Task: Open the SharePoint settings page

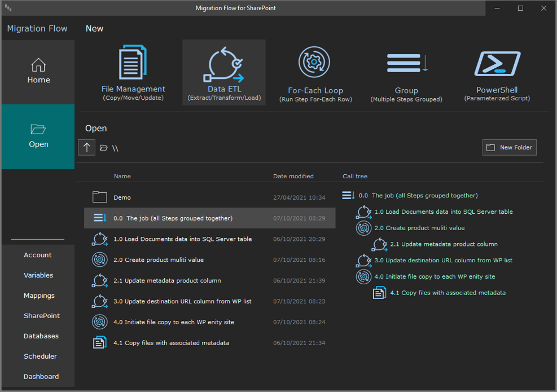Action: click(x=42, y=316)
